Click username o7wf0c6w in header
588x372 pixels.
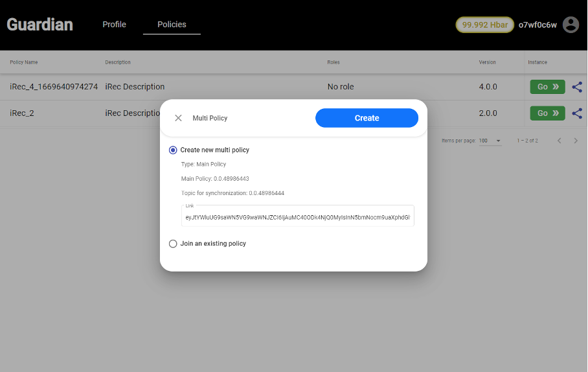[537, 25]
